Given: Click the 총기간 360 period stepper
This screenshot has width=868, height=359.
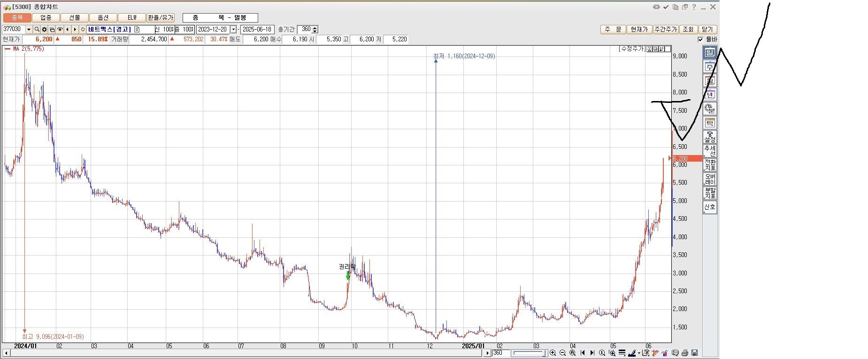Looking at the screenshot, I should tap(315, 30).
